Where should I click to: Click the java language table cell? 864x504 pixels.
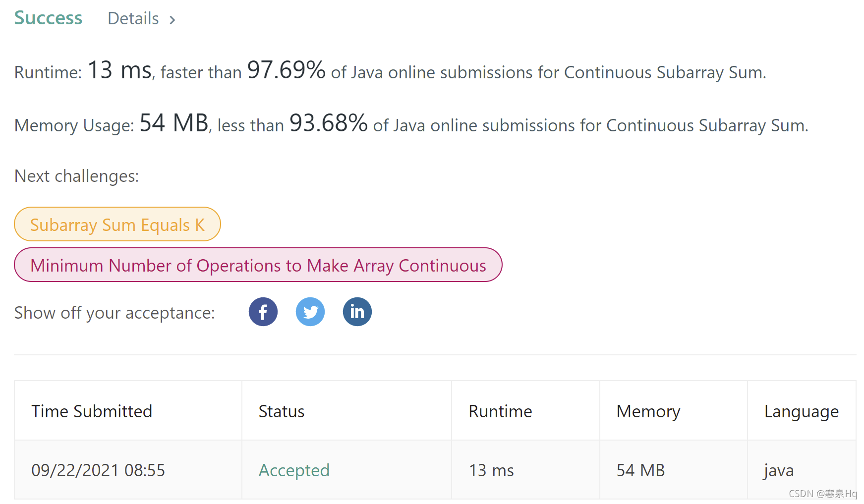pyautogui.click(x=779, y=470)
